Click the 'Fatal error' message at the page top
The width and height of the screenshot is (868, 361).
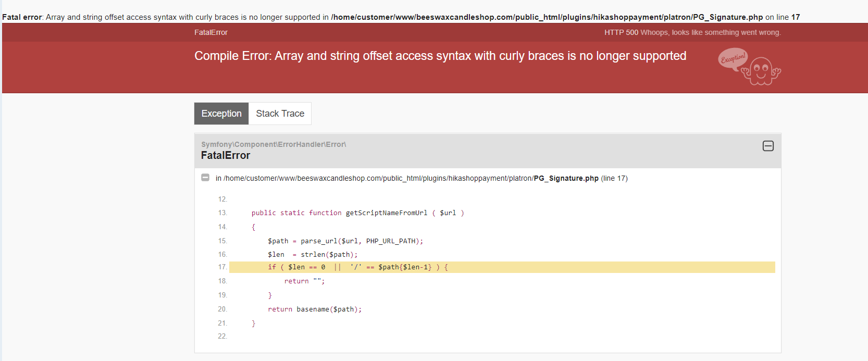click(x=22, y=17)
